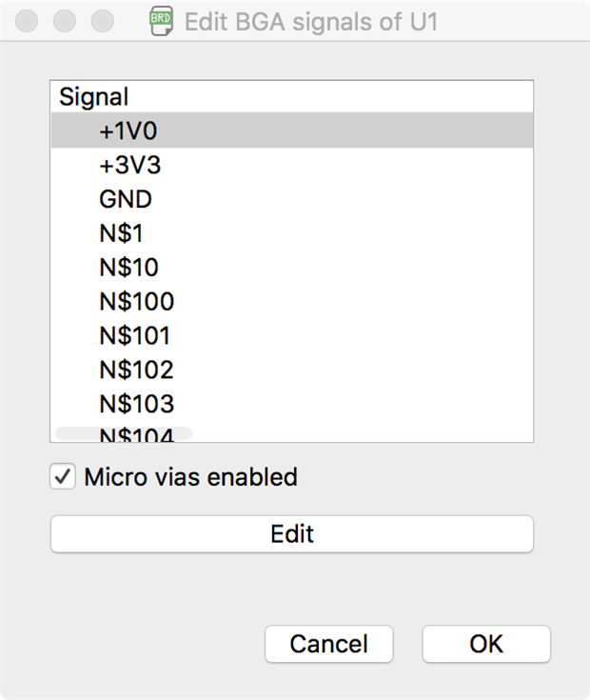Highlight signal N$101

point(135,336)
